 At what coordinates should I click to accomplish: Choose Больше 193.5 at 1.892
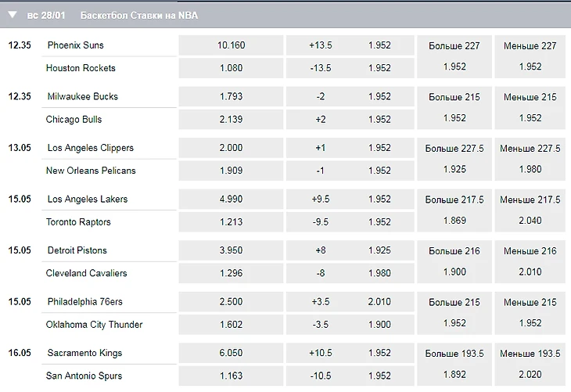[x=454, y=365]
